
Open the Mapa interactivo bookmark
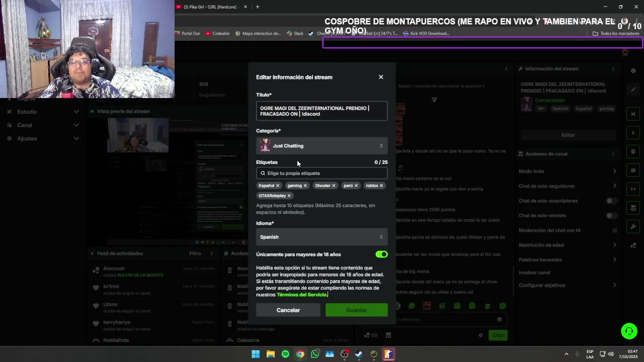click(258, 34)
